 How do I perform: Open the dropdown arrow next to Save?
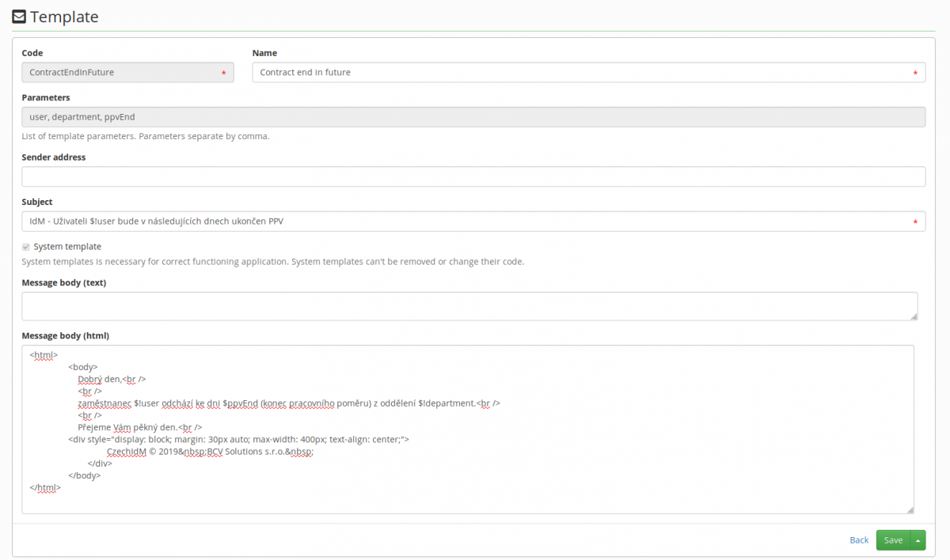(918, 540)
